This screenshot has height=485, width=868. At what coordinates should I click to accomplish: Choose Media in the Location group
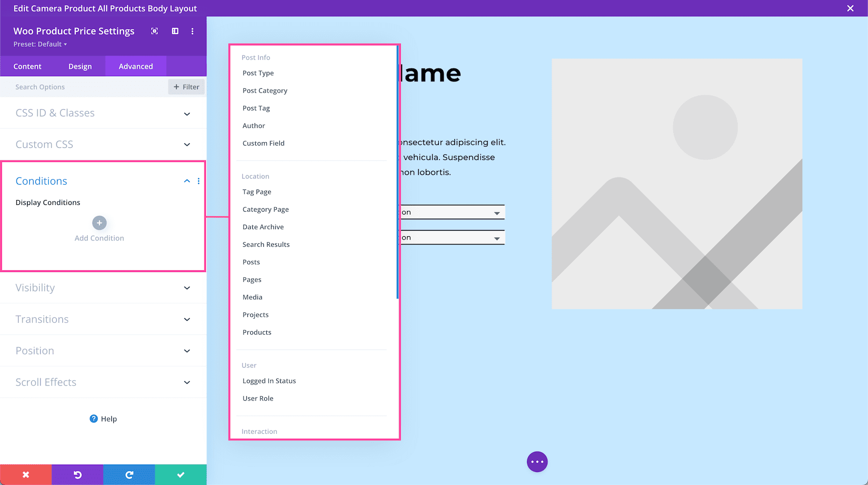253,297
